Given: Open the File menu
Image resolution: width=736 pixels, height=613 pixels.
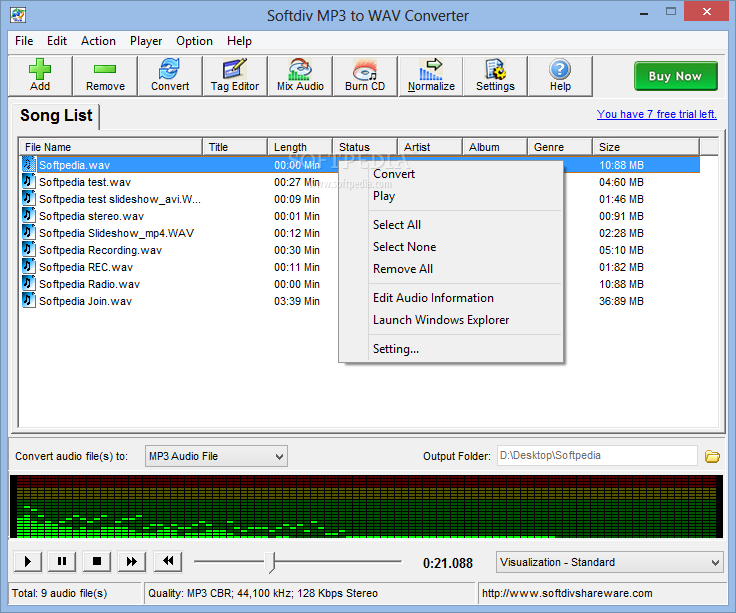Looking at the screenshot, I should click(24, 41).
